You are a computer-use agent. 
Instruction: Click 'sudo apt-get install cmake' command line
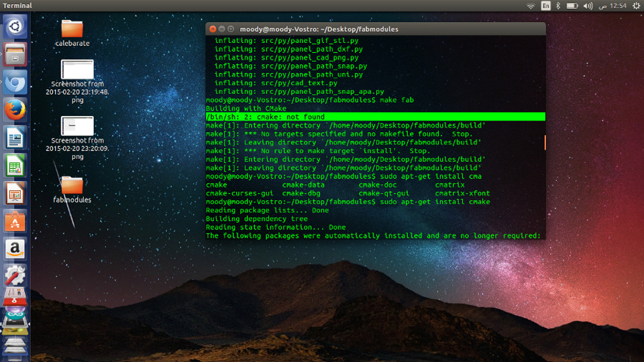(x=348, y=202)
